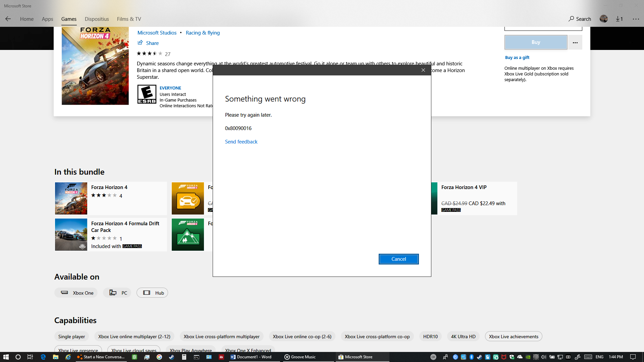644x362 pixels.
Task: Open more purchase options next to Buy
Action: [x=575, y=43]
